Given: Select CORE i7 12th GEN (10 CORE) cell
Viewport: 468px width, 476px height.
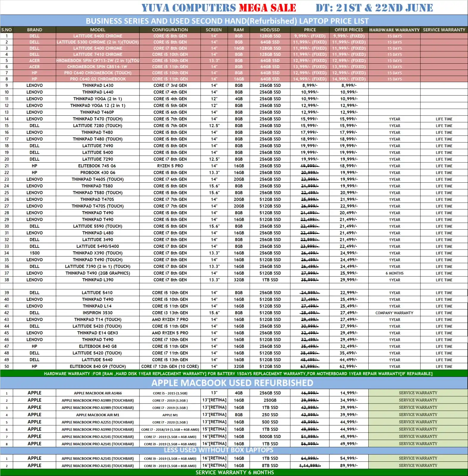Looking at the screenshot, I should pos(170,367).
